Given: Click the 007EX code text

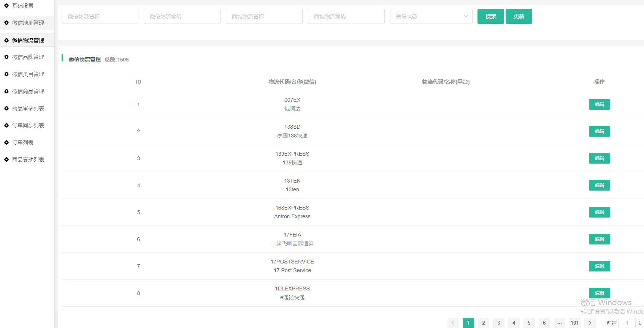Looking at the screenshot, I should pyautogui.click(x=292, y=100).
